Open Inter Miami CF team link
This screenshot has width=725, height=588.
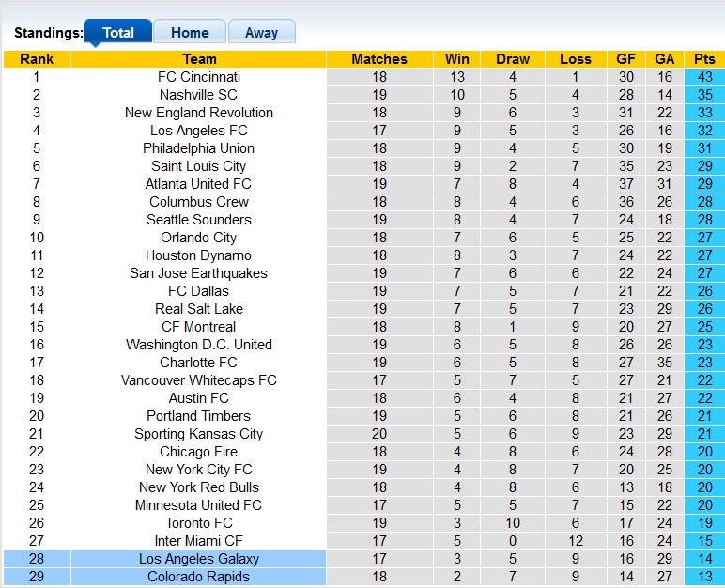click(199, 541)
